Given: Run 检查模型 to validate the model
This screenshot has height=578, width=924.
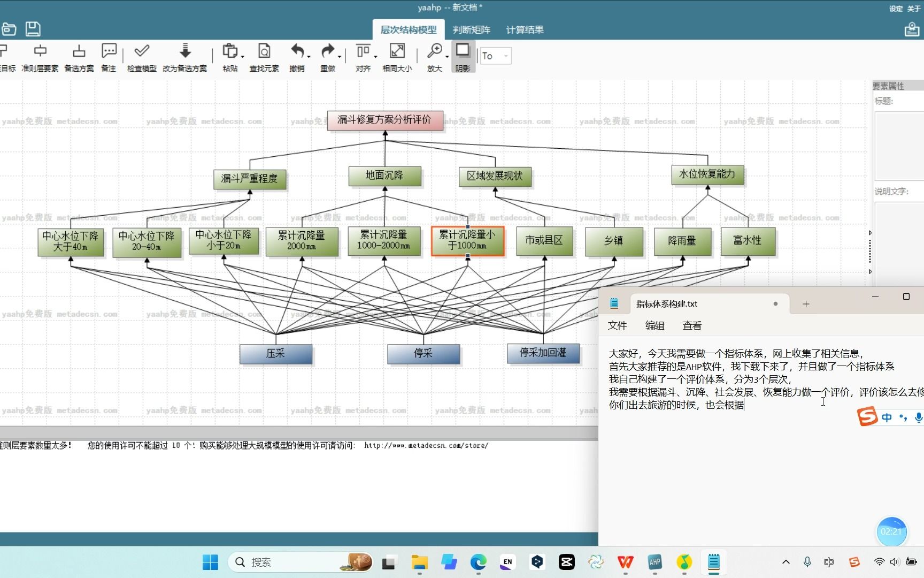Looking at the screenshot, I should pyautogui.click(x=141, y=56).
